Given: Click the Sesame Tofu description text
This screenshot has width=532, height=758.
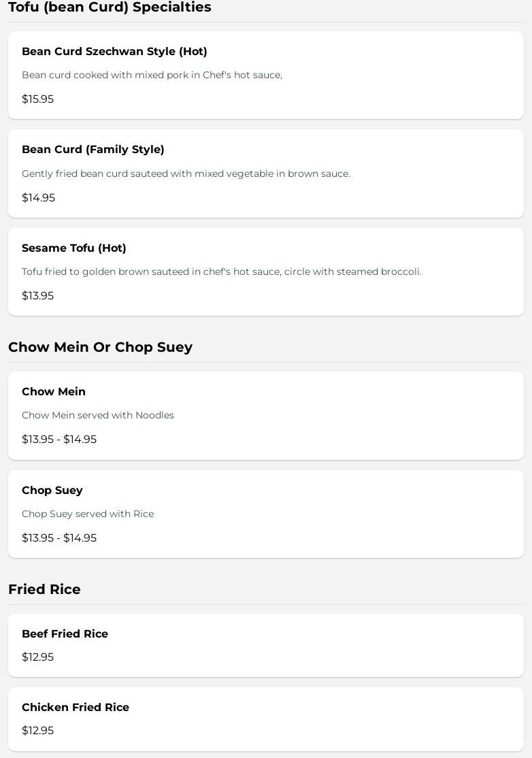Looking at the screenshot, I should coord(222,271).
